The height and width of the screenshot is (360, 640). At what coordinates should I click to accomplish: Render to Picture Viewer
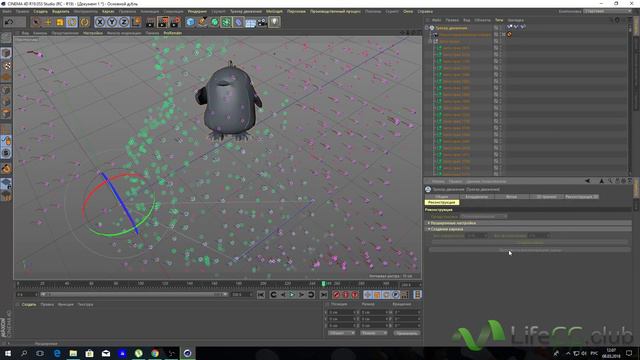click(x=163, y=22)
